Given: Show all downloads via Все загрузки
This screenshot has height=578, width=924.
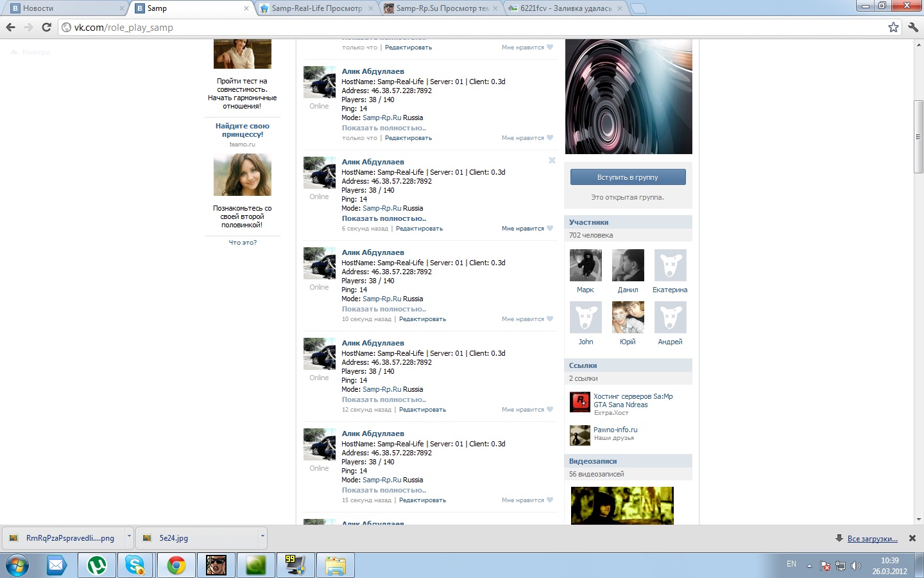Looking at the screenshot, I should click(x=872, y=539).
